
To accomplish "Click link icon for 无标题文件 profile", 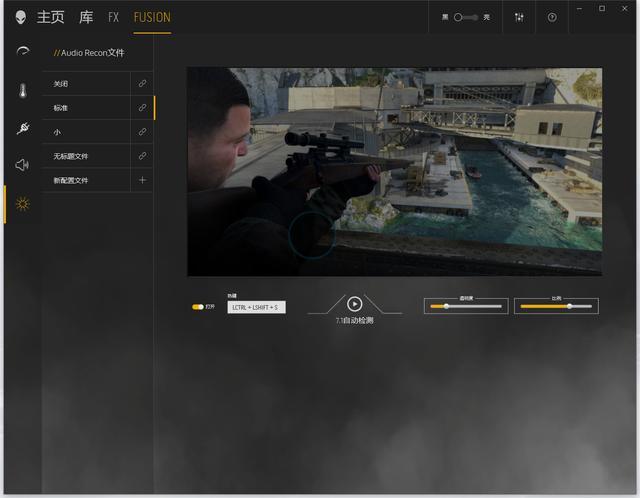I will [x=142, y=156].
